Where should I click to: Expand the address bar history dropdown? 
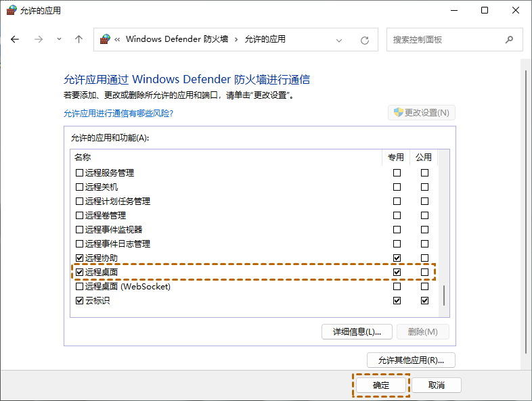coord(338,41)
